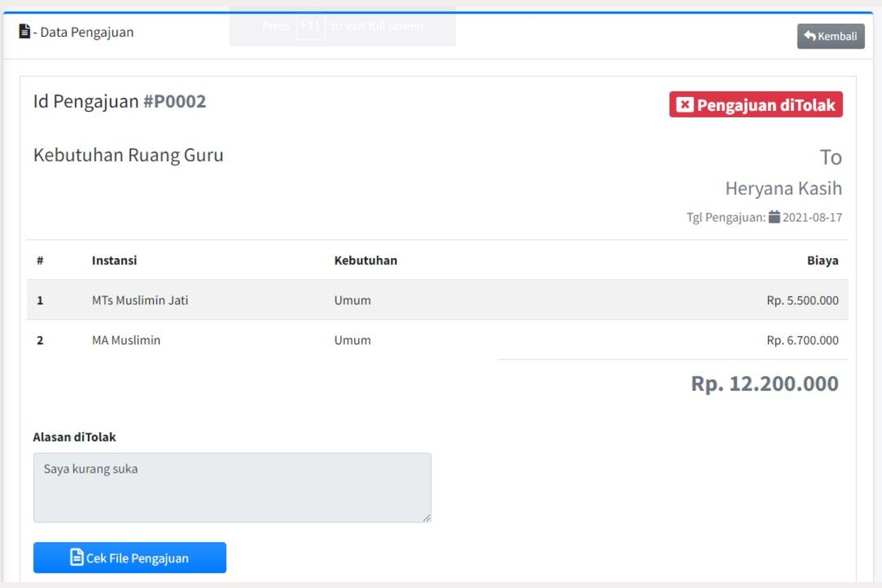Click the 2021-08-17 submission date
882x588 pixels.
[812, 218]
